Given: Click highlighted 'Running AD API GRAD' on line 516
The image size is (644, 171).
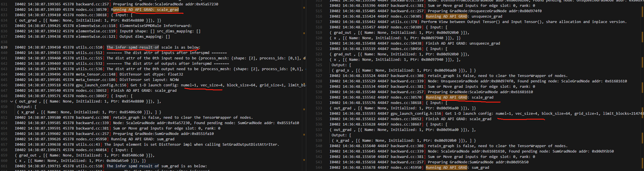Looking at the screenshot, I should [x=446, y=16].
